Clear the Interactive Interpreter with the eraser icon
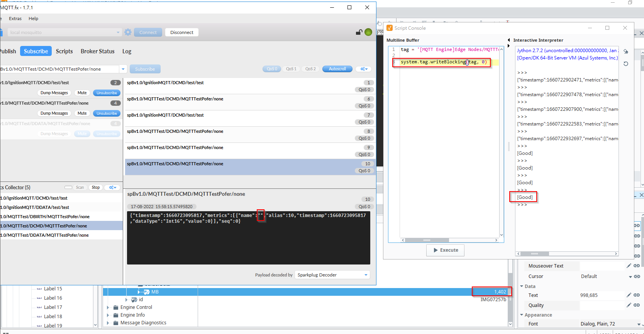 click(626, 51)
